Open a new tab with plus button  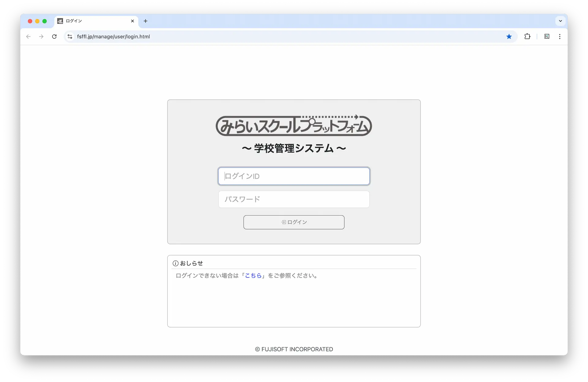coord(145,21)
